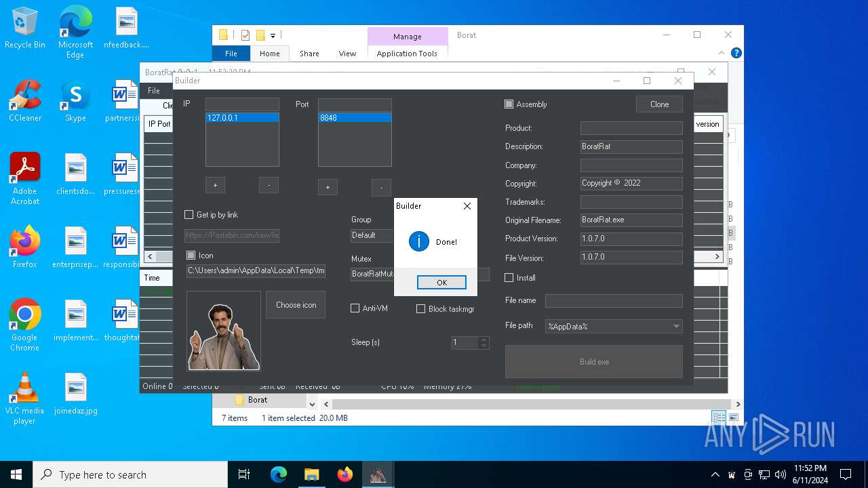This screenshot has height=488, width=868.
Task: Enable Get ip by link option
Action: [x=189, y=215]
